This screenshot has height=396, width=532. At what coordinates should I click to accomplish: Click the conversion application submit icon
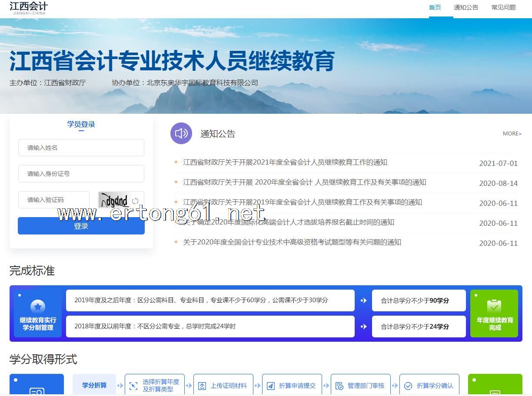pyautogui.click(x=271, y=386)
